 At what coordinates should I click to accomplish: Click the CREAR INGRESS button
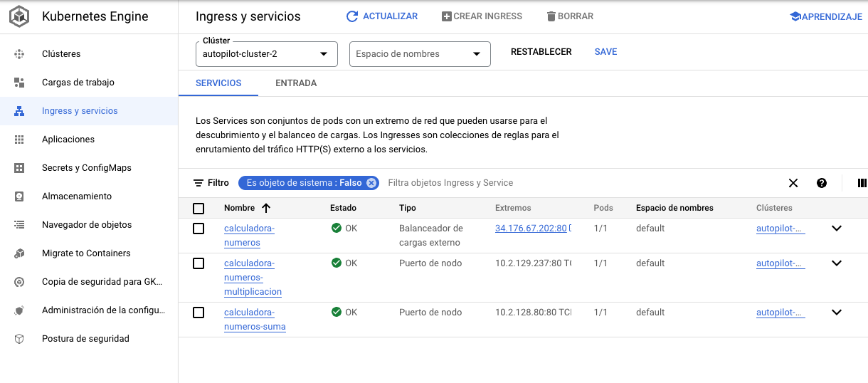pyautogui.click(x=482, y=16)
